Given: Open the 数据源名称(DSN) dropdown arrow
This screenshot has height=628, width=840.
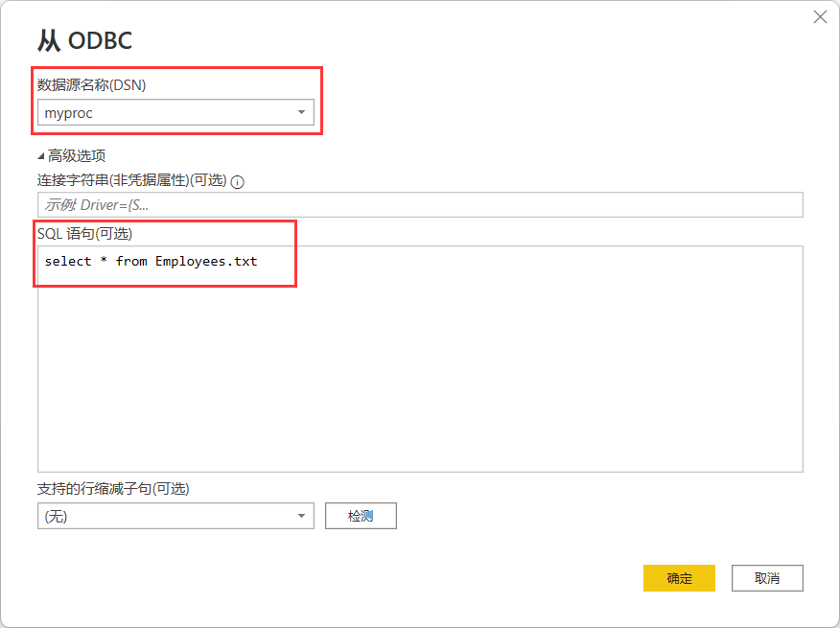Looking at the screenshot, I should click(x=301, y=113).
